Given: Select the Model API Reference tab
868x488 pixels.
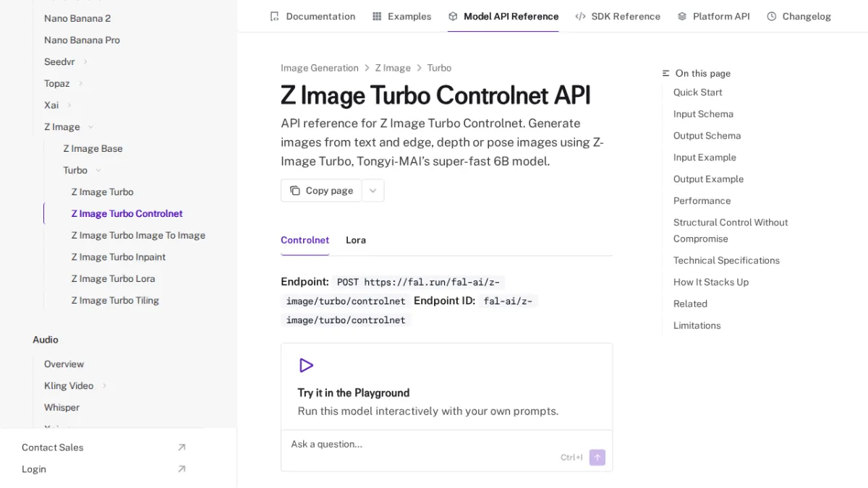Looking at the screenshot, I should (x=503, y=16).
